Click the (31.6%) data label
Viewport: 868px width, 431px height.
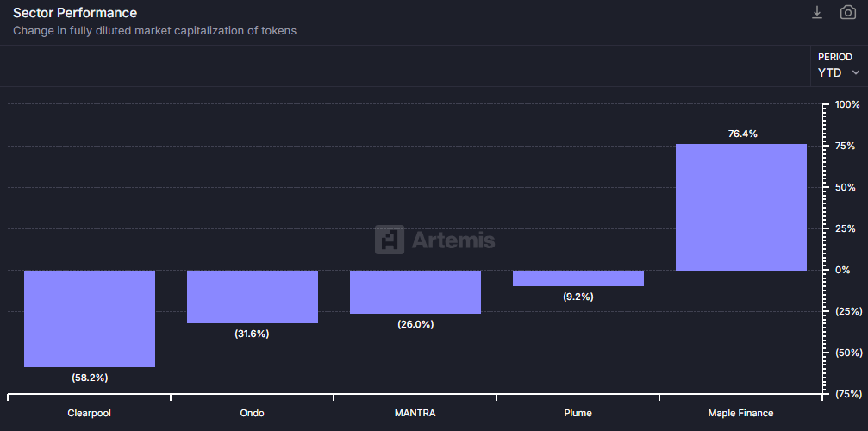253,334
